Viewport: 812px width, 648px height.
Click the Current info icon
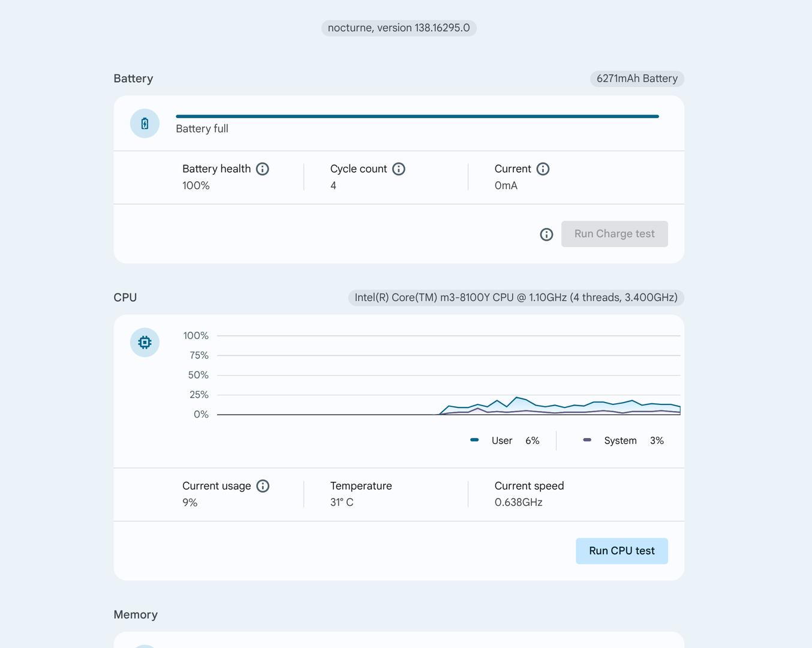click(543, 169)
